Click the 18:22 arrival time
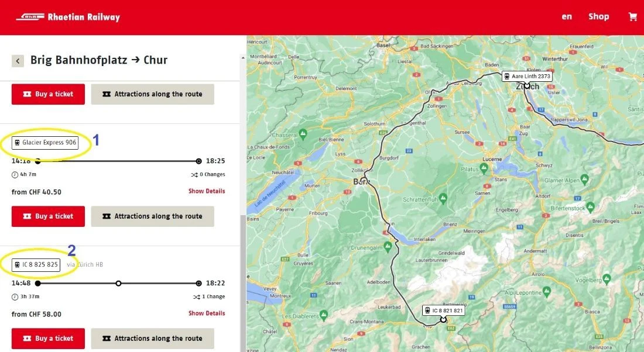This screenshot has height=352, width=644. point(215,283)
